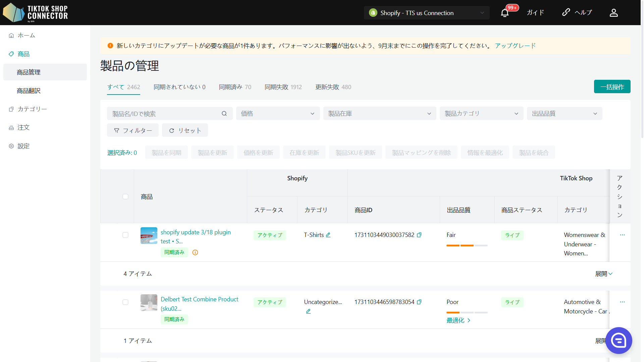Screen dimensions: 644x362
Task: Click the 製品を統合 button
Action: coord(534,153)
